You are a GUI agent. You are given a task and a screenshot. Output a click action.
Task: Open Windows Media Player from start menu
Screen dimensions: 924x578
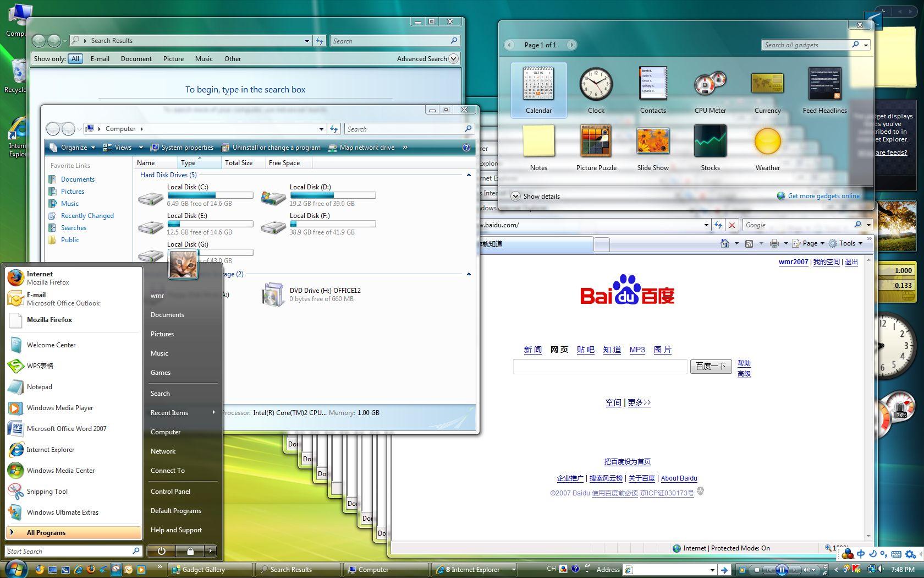[74, 408]
